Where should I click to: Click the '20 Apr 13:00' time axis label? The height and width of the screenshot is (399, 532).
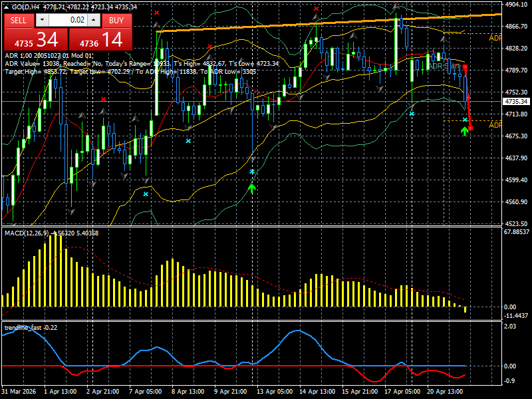point(445,391)
